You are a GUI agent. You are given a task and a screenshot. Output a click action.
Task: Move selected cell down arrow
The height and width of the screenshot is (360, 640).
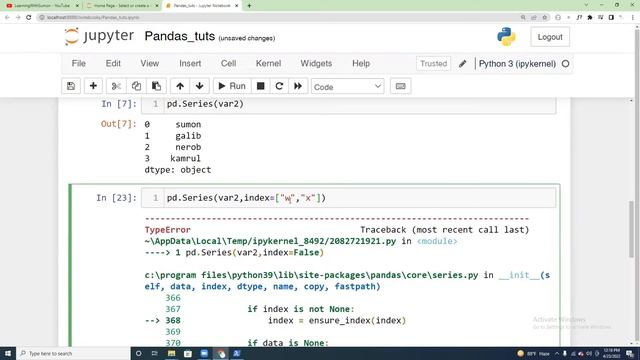point(200,86)
